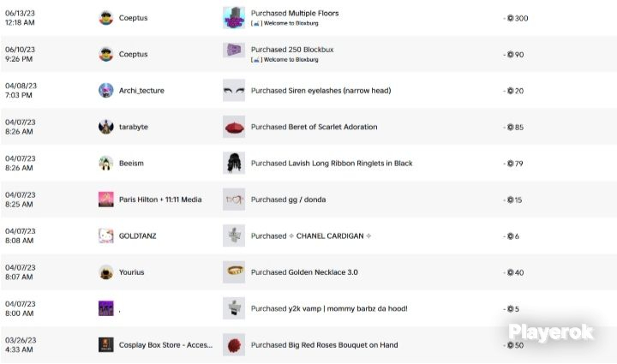Click Beeism profile avatar

coord(106,163)
